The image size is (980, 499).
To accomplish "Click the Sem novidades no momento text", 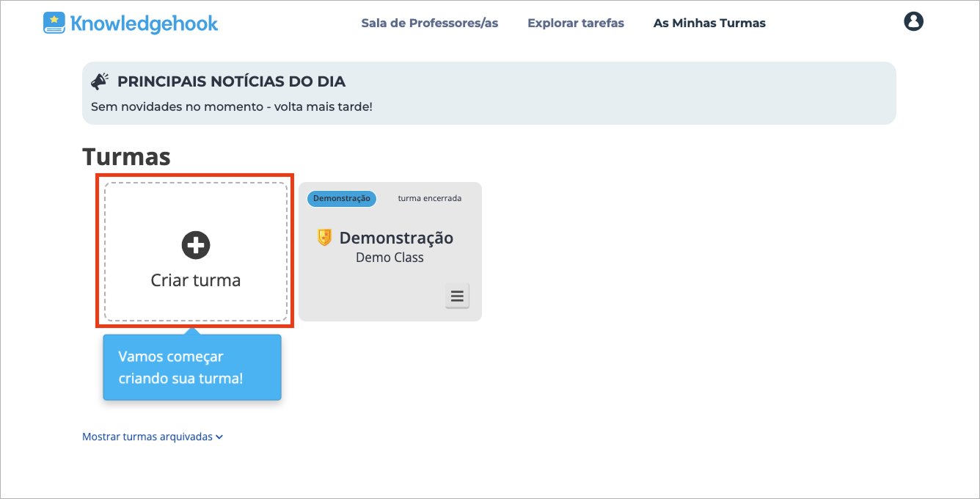I will click(x=232, y=106).
